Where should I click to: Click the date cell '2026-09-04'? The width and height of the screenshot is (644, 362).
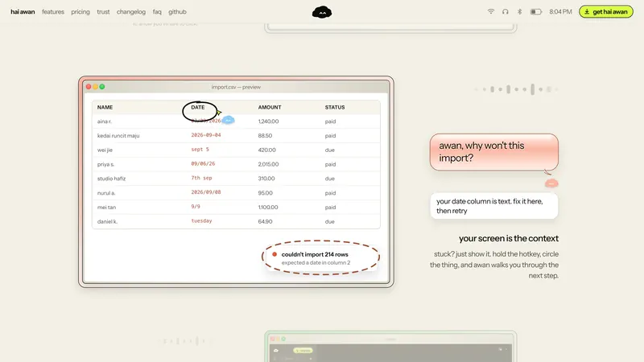(206, 135)
